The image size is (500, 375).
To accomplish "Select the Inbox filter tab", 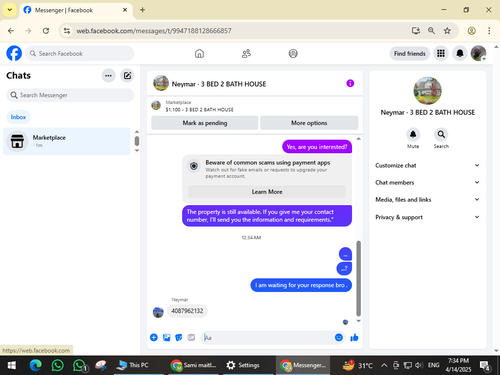I will click(x=18, y=117).
